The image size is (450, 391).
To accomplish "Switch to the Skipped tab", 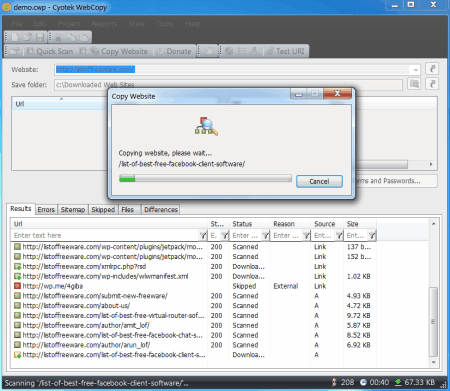I will 103,210.
